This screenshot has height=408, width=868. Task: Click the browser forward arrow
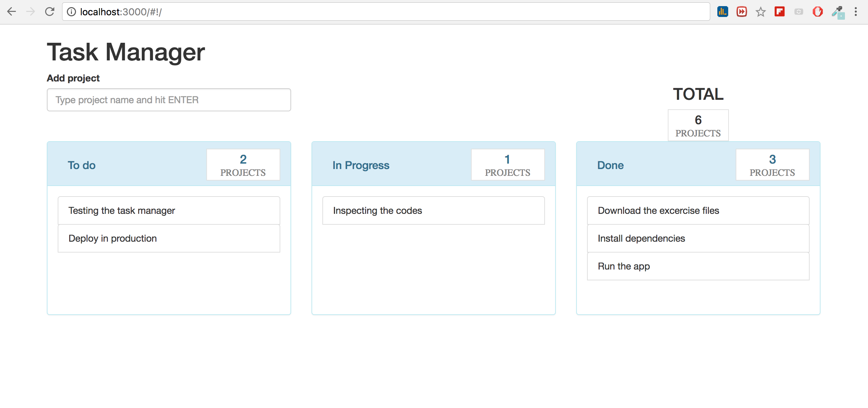pyautogui.click(x=31, y=12)
